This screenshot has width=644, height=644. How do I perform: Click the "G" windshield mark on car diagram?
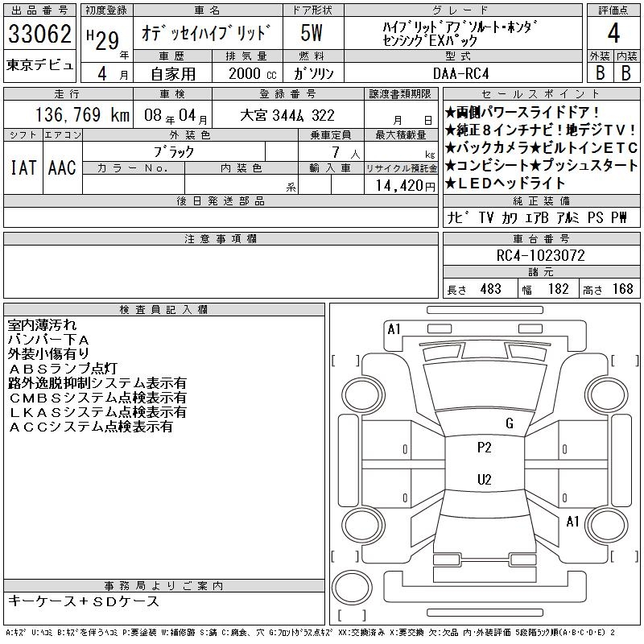point(510,423)
